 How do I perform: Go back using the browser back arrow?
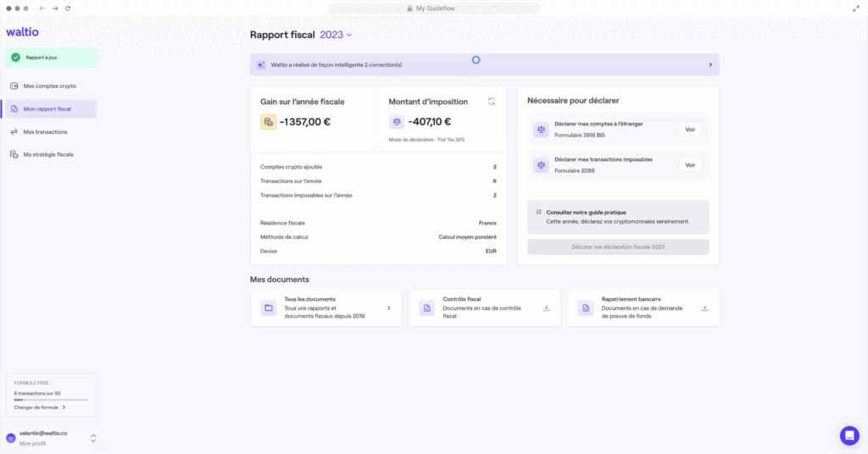click(x=42, y=8)
